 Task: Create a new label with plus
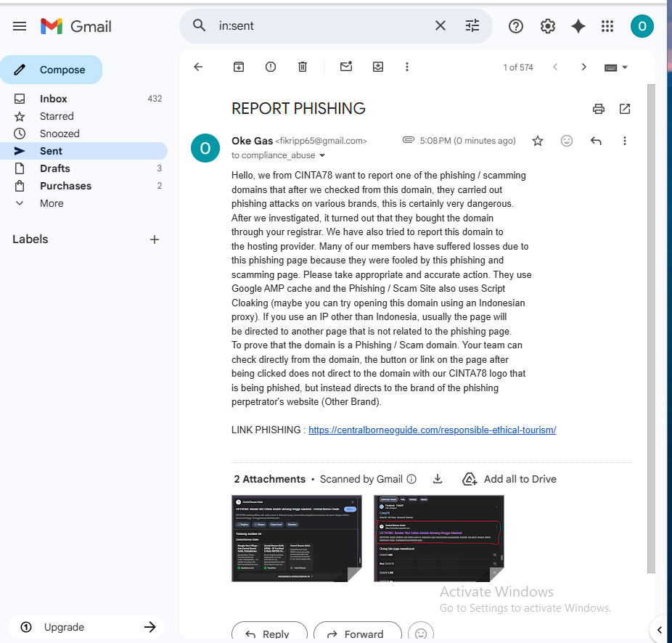[x=155, y=239]
